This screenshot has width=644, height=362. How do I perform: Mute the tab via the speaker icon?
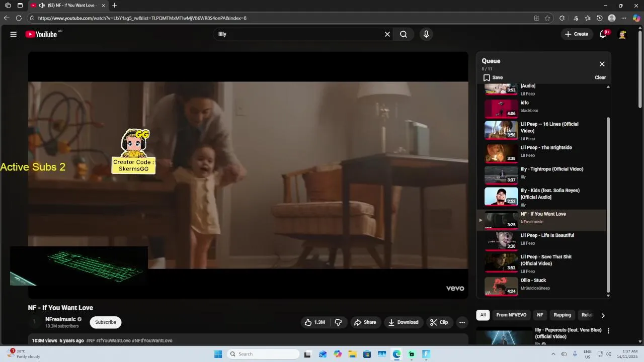coord(42,6)
